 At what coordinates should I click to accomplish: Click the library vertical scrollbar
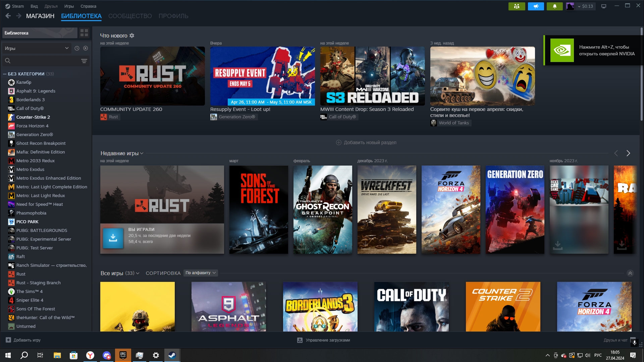(642, 74)
